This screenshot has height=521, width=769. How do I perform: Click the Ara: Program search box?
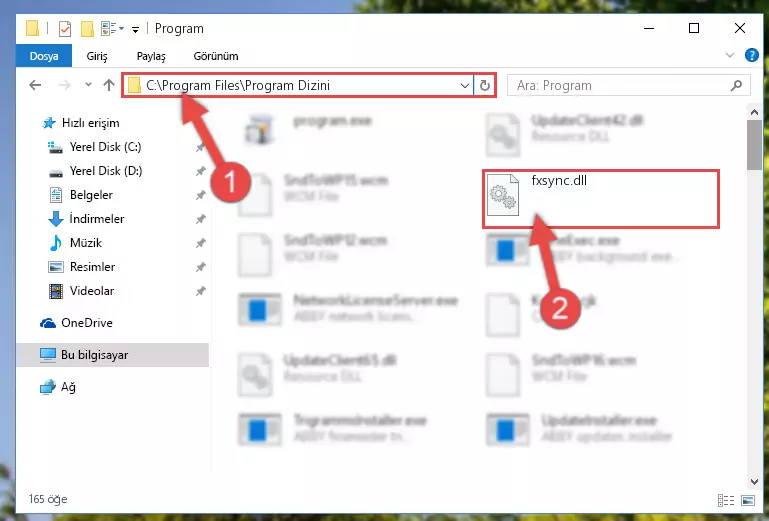629,86
